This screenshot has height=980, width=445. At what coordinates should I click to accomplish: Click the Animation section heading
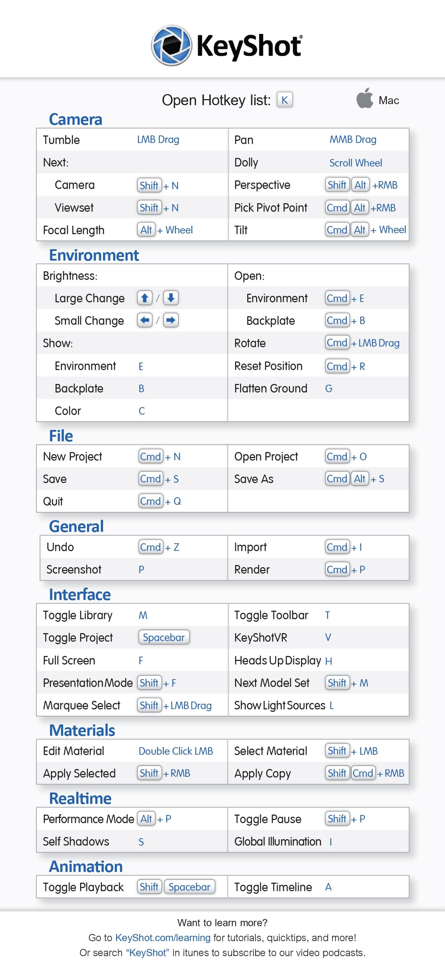(x=86, y=867)
